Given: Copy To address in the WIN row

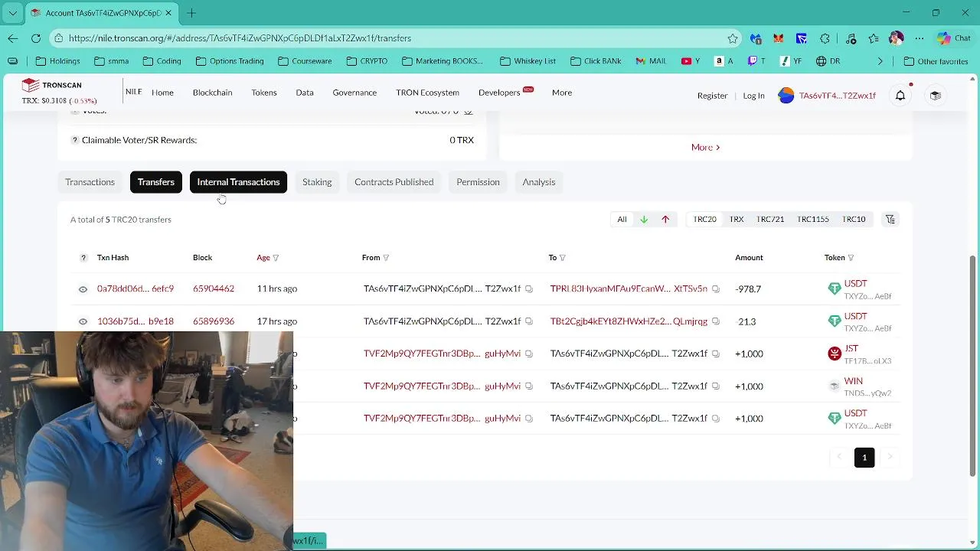Looking at the screenshot, I should pos(715,386).
